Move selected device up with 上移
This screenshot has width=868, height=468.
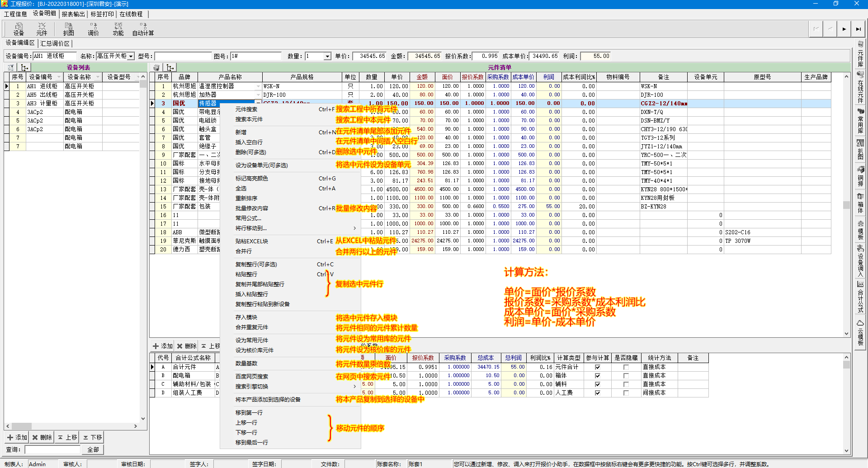tap(67, 437)
